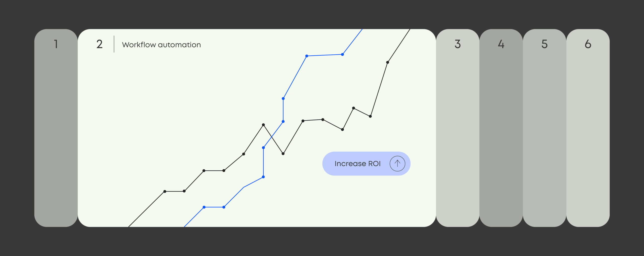Click the black dot at the dip directly left of Increase ROI
This screenshot has height=256, width=644.
pyautogui.click(x=283, y=154)
